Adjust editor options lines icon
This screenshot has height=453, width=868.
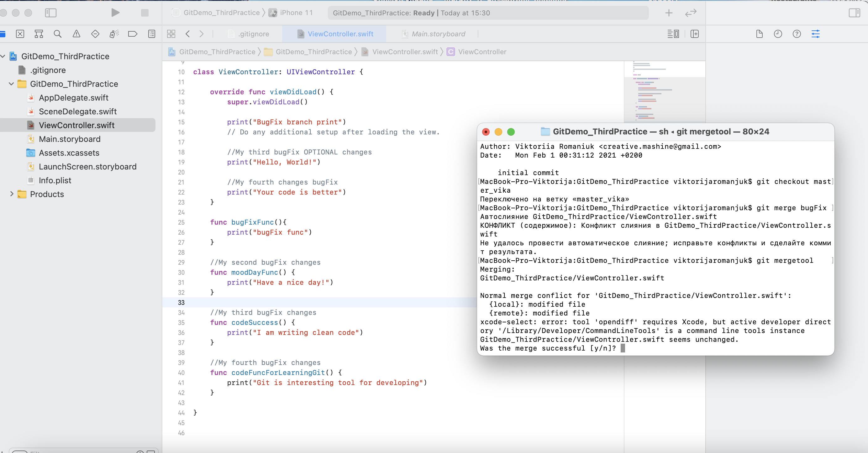tap(673, 34)
